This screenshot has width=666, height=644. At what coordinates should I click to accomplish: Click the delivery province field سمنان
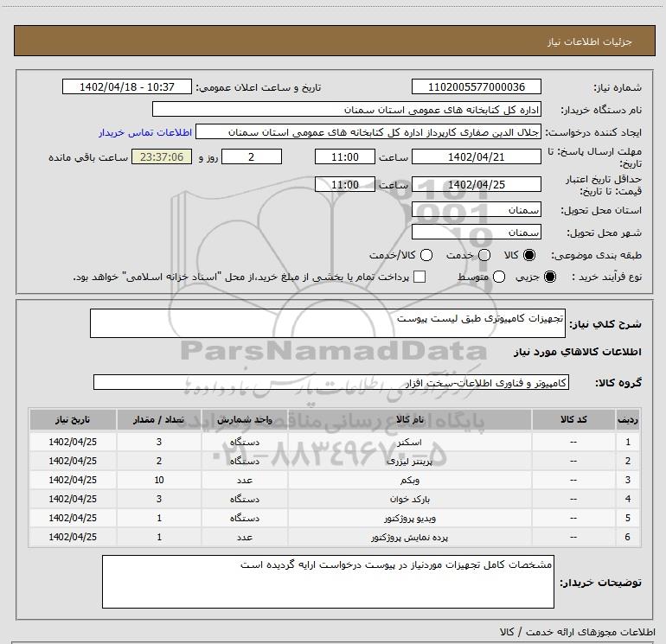(476, 209)
